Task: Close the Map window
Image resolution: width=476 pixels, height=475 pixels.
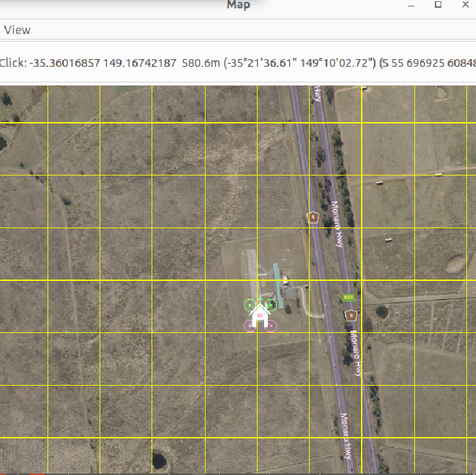Action: tap(465, 4)
